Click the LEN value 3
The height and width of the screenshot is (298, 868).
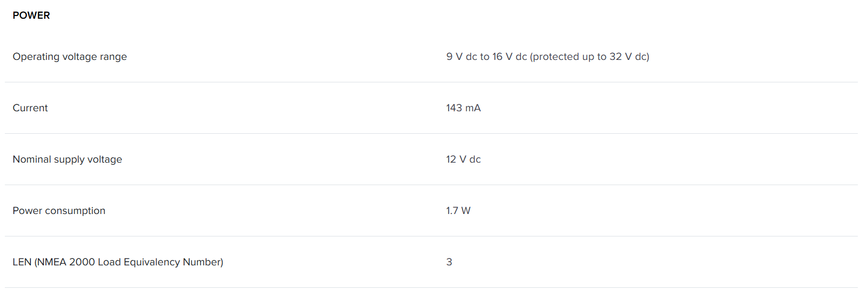449,262
